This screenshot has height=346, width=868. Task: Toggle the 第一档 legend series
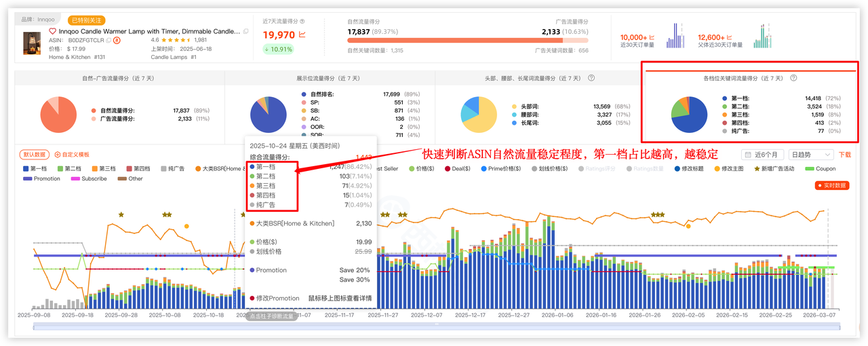35,168
